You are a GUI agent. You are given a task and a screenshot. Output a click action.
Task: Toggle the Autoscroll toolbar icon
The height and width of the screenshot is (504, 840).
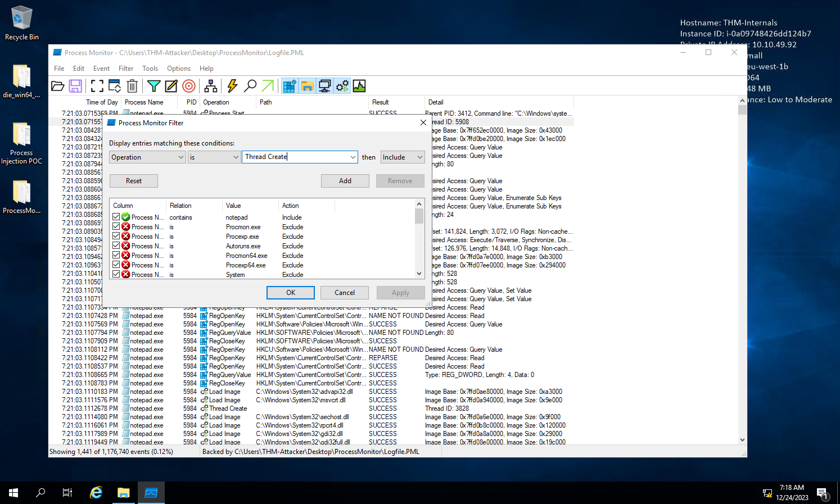point(115,86)
